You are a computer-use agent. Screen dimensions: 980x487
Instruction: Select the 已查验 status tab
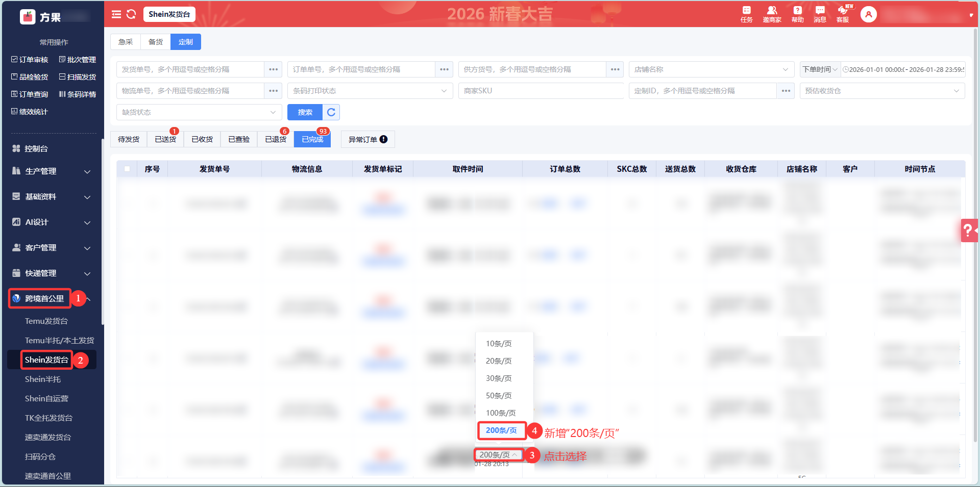[239, 139]
